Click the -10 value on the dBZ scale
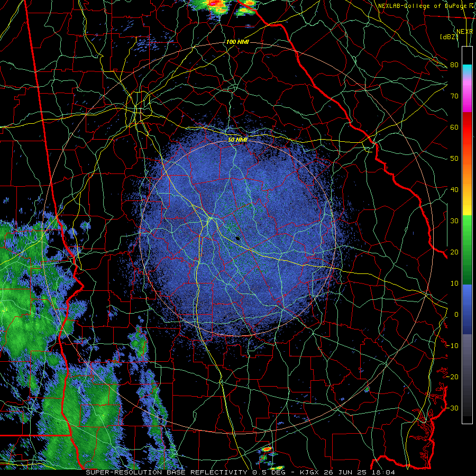Screen dimensions: 476x476 coord(453,346)
